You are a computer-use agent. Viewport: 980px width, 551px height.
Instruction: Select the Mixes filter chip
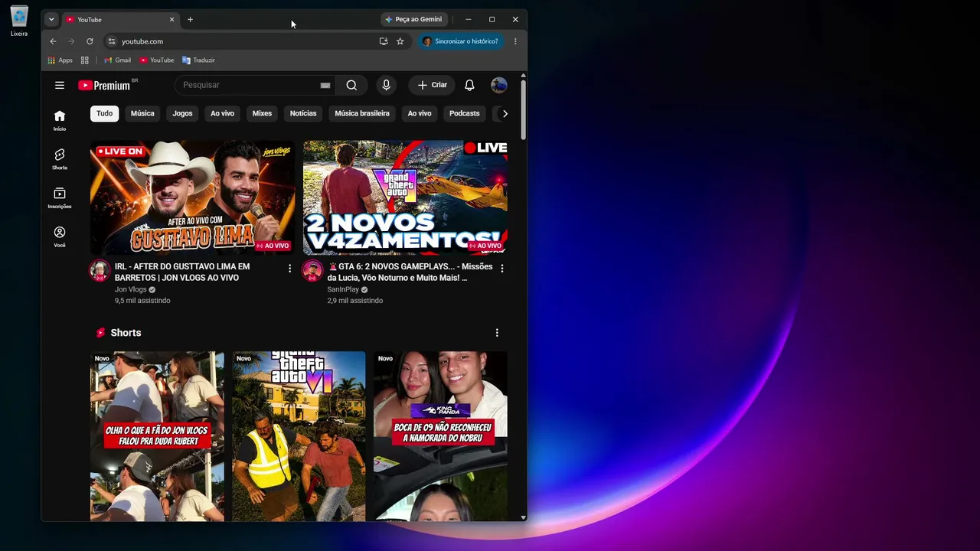(x=262, y=113)
